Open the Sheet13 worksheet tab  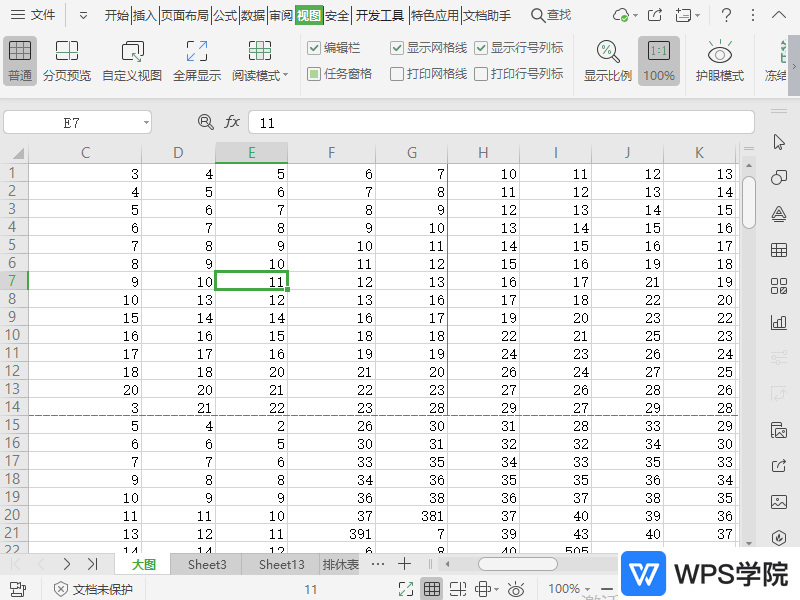pyautogui.click(x=281, y=565)
